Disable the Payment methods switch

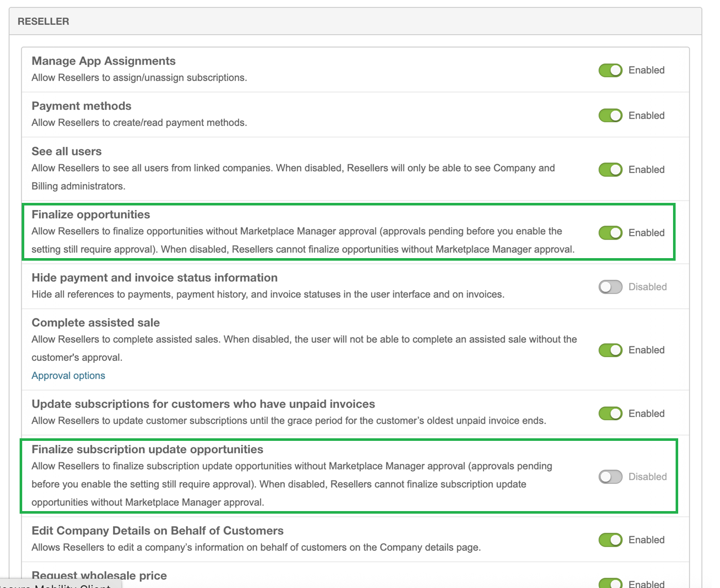[610, 116]
